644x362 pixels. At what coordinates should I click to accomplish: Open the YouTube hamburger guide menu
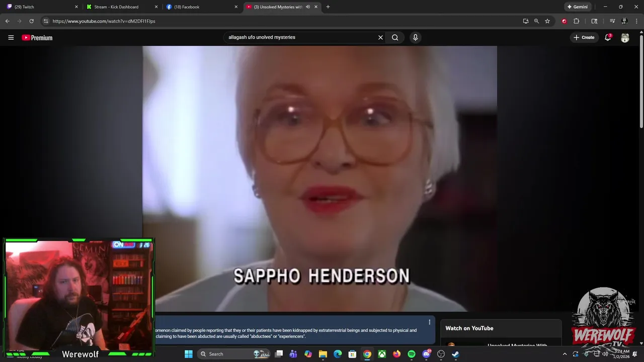coord(11,38)
